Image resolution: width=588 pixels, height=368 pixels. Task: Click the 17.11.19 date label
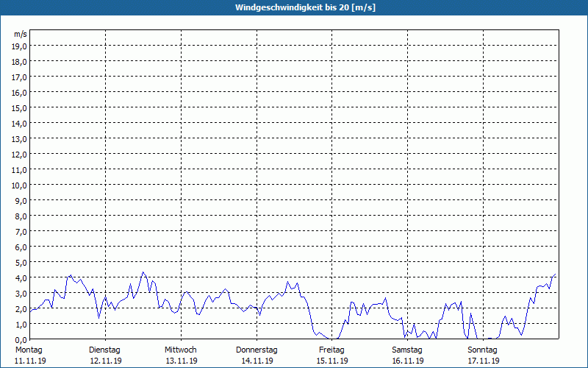pos(484,361)
